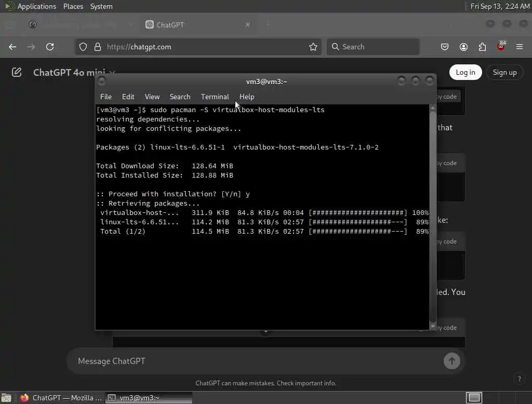The image size is (532, 404).
Task: Open the terminal File menu
Action: coord(106,97)
